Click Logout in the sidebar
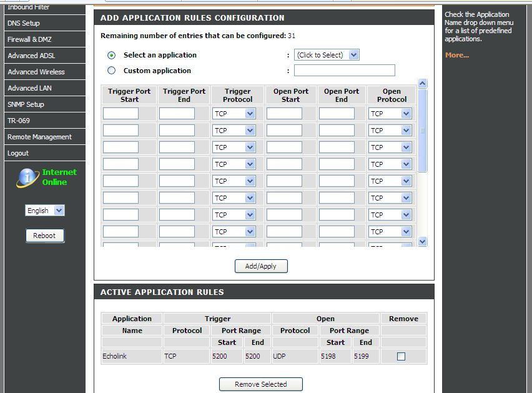The height and width of the screenshot is (393, 532). 45,154
